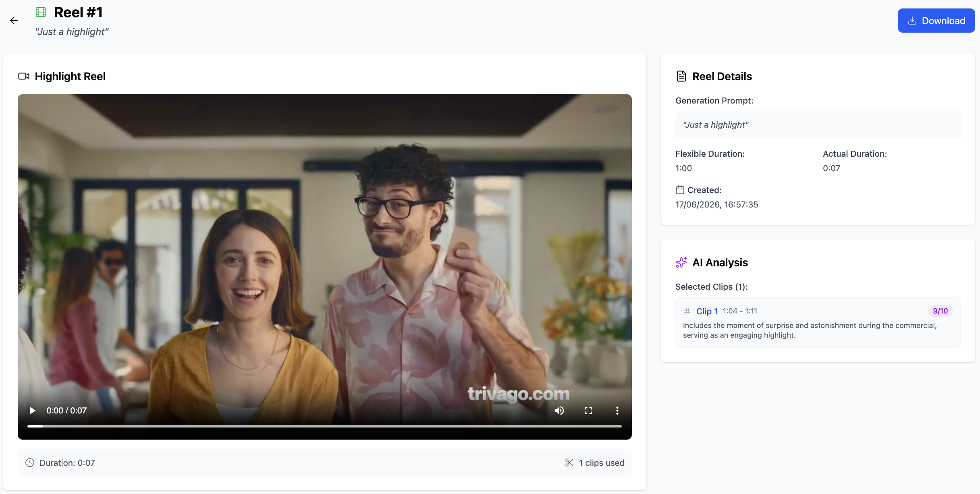980x494 pixels.
Task: Click the scissors icon beside clips used
Action: (569, 463)
